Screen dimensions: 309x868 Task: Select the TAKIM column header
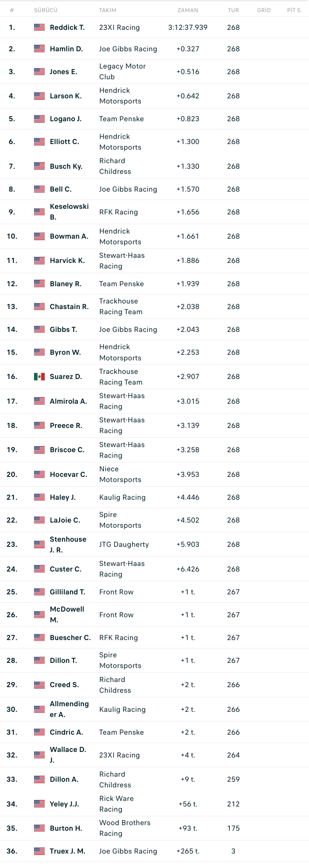coord(108,10)
